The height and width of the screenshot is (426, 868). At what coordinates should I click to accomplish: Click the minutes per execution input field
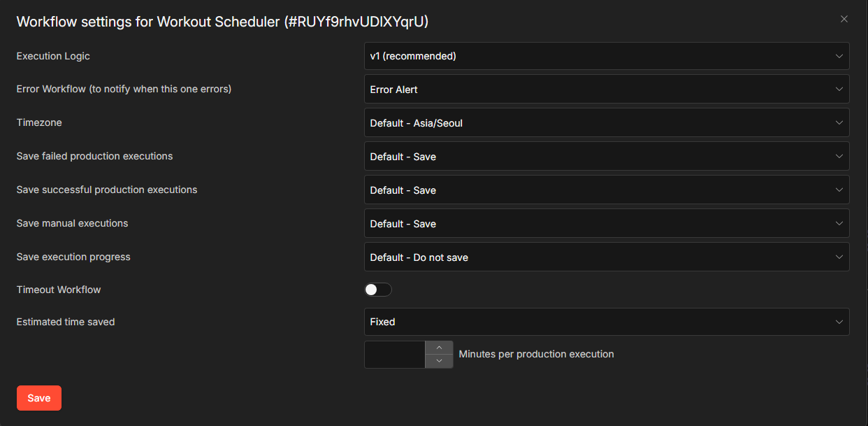(x=395, y=355)
